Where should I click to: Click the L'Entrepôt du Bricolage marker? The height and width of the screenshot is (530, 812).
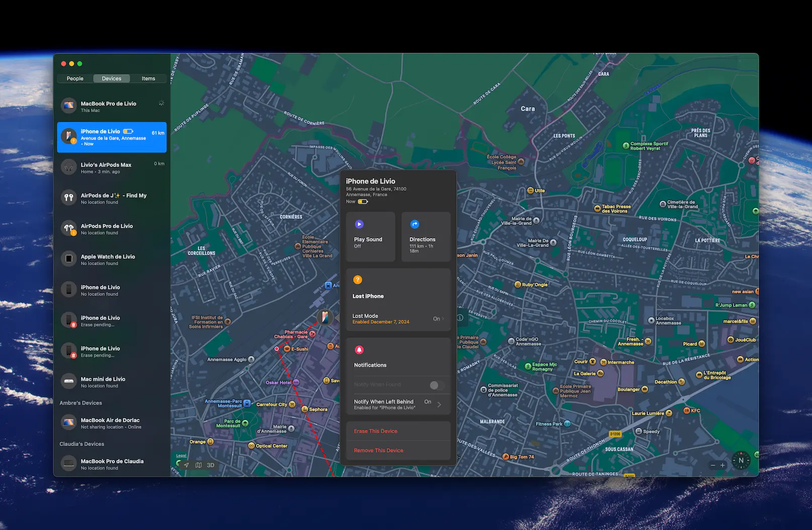pos(699,374)
